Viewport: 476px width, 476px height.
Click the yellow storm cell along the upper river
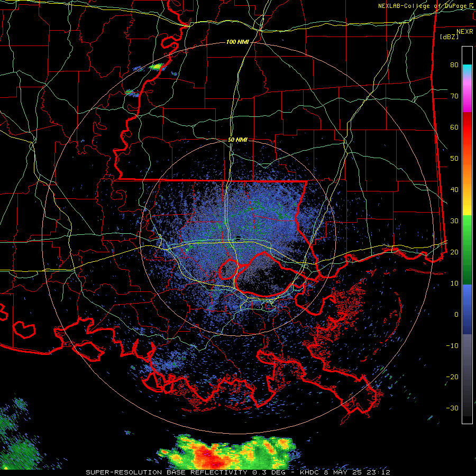click(157, 66)
